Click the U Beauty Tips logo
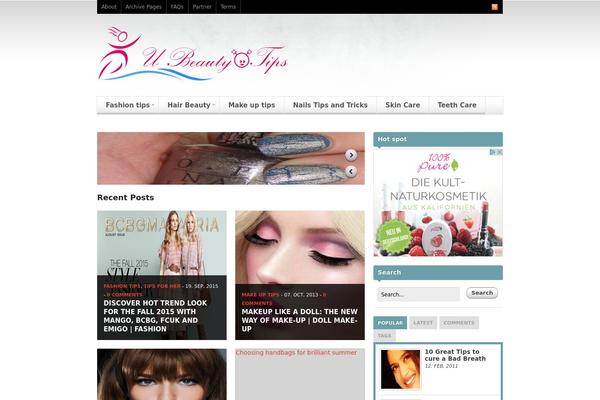 [x=192, y=54]
